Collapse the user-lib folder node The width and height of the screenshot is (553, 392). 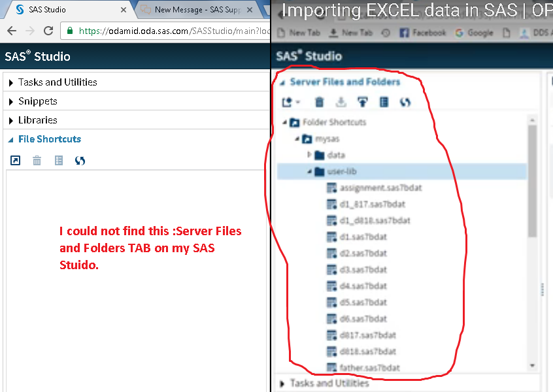310,172
